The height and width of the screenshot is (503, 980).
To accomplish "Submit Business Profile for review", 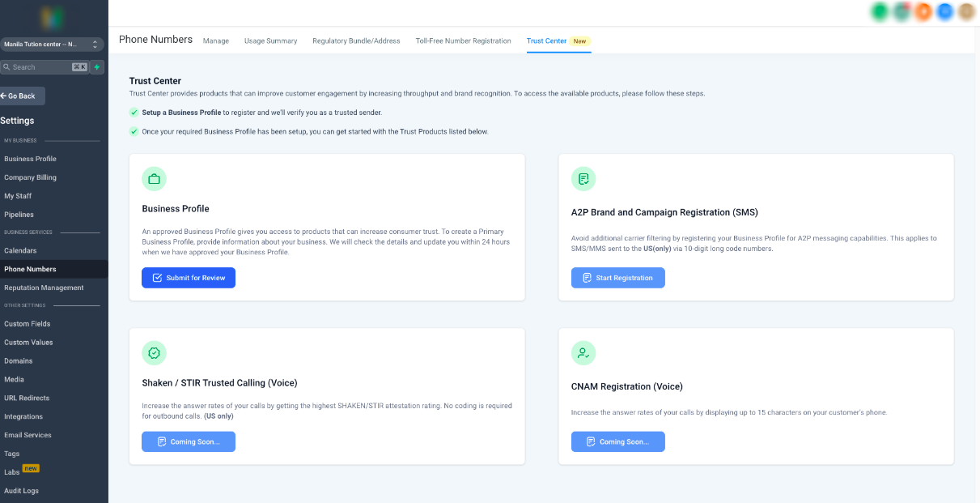I will tap(189, 278).
